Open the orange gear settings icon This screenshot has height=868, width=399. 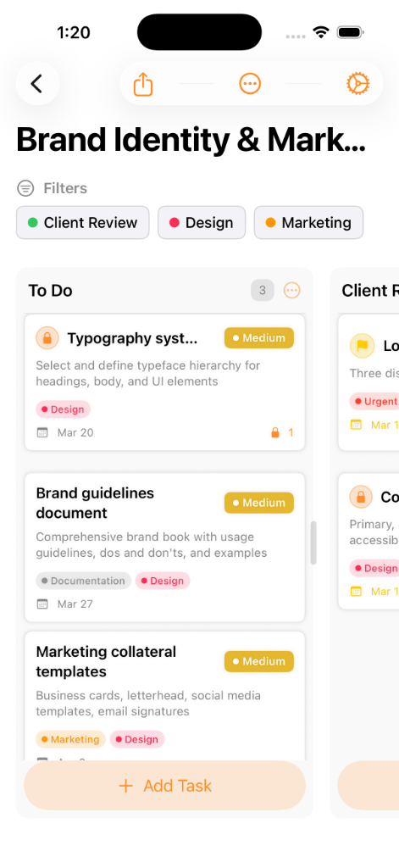(x=357, y=84)
